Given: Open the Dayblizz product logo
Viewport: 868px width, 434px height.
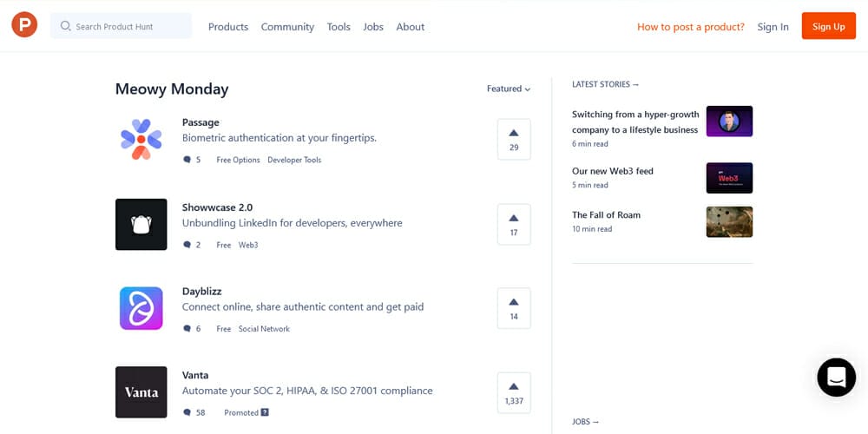Looking at the screenshot, I should 141,308.
